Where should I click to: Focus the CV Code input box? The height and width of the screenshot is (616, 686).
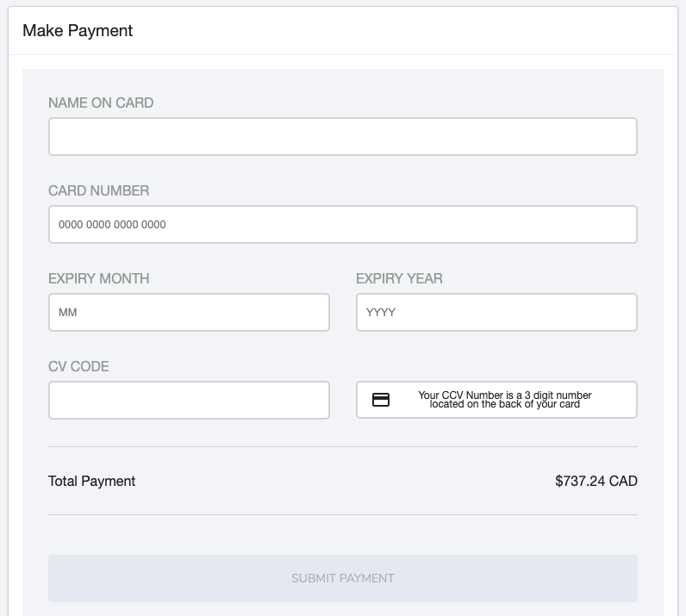coord(189,401)
